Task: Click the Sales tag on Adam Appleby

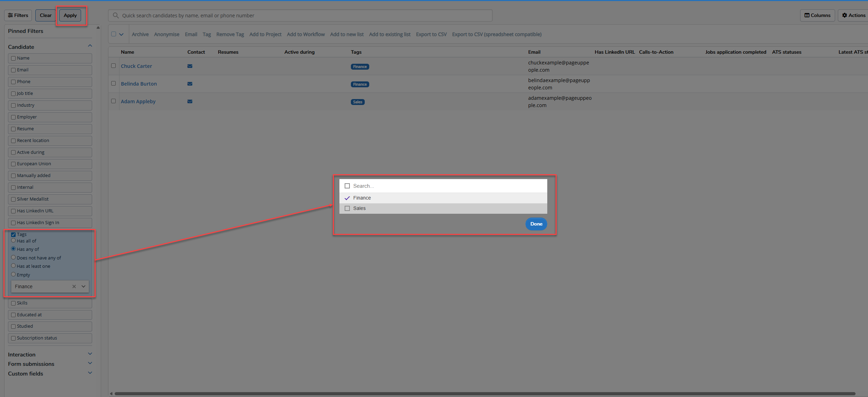Action: (x=358, y=102)
